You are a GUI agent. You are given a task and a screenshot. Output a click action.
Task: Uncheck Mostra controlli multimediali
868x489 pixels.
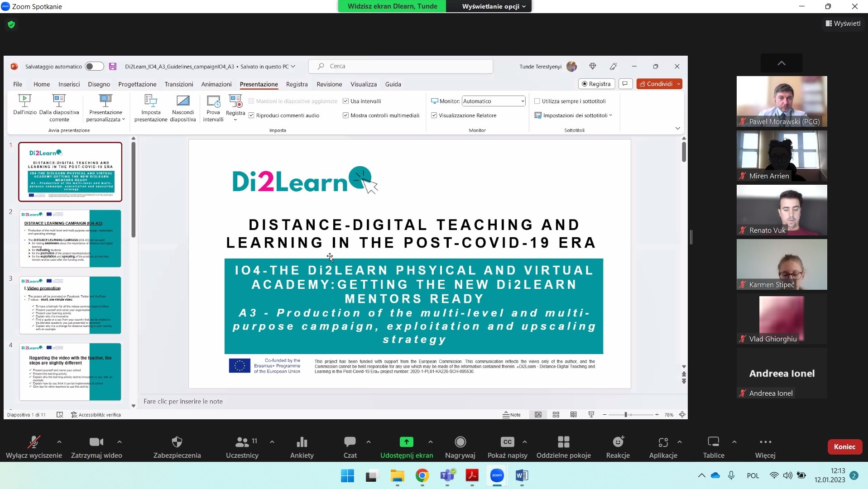(345, 115)
